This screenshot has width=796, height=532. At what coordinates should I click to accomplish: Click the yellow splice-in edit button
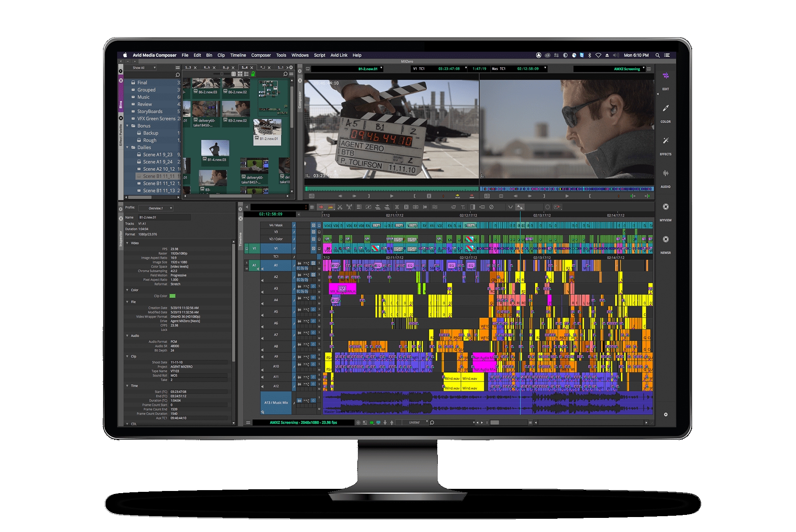(457, 196)
